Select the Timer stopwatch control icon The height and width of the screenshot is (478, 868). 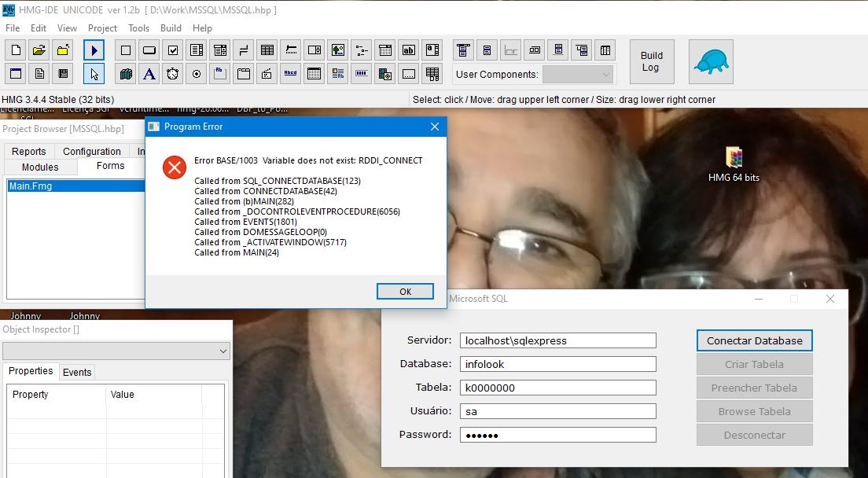pyautogui.click(x=173, y=74)
